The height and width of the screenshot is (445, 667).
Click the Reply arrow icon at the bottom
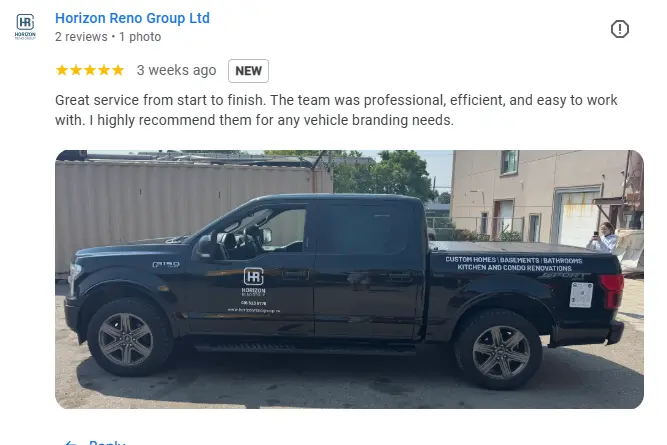point(71,443)
